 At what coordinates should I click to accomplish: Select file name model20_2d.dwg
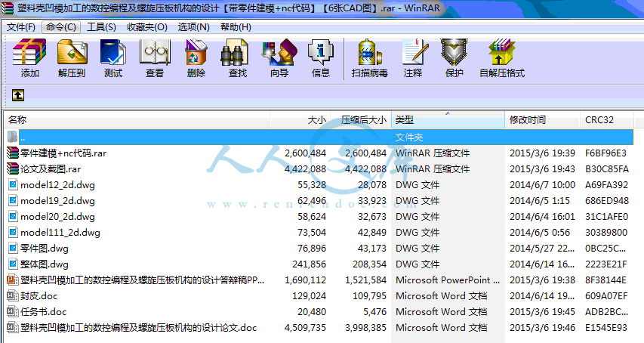[57, 217]
